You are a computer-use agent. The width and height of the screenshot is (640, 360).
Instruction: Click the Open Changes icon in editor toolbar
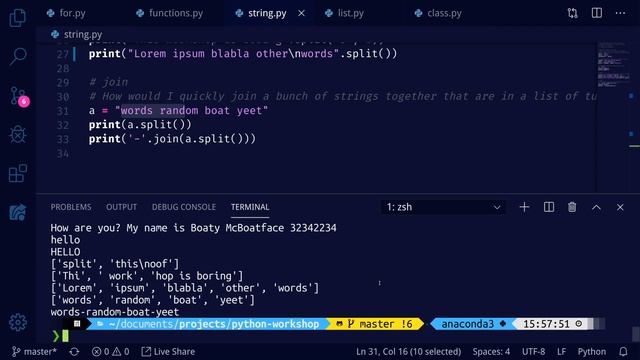tap(572, 13)
